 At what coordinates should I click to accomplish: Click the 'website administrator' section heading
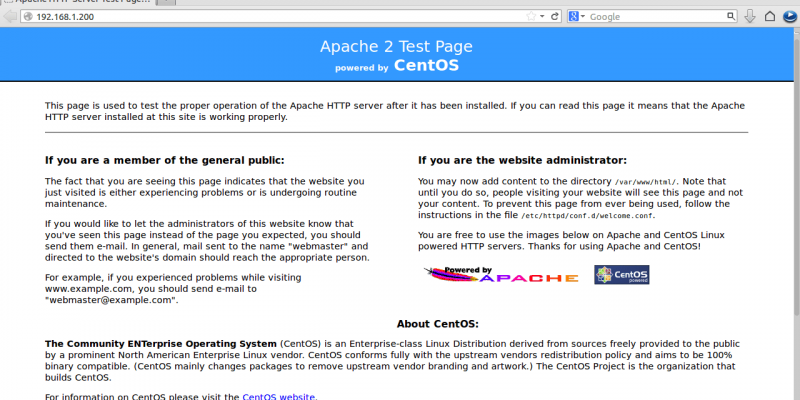522,160
